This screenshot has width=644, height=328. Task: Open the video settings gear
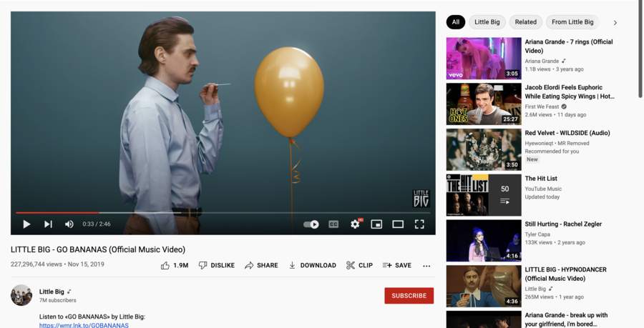[355, 224]
